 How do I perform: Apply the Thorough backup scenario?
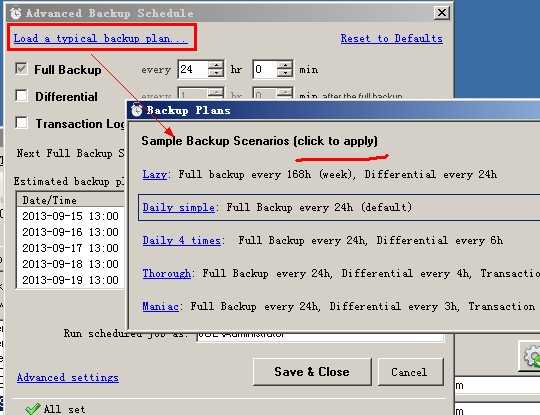(x=167, y=273)
